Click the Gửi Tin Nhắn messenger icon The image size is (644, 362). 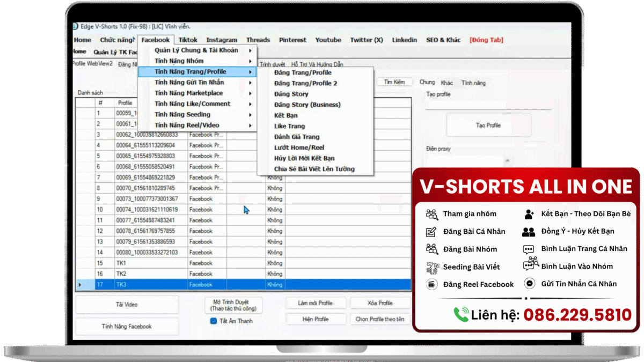point(530,284)
